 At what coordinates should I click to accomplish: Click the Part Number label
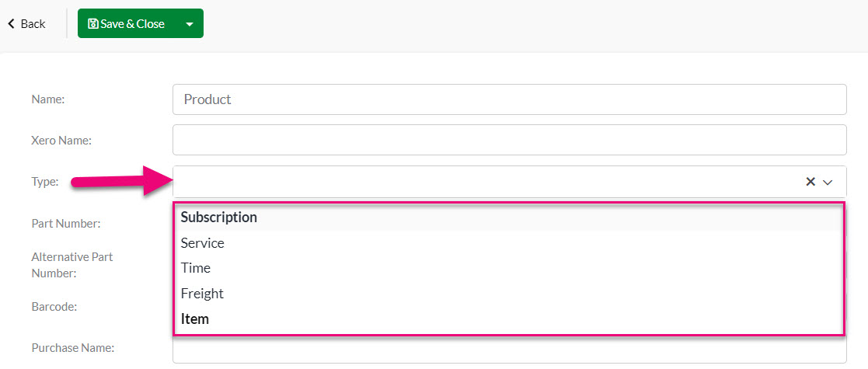point(66,224)
